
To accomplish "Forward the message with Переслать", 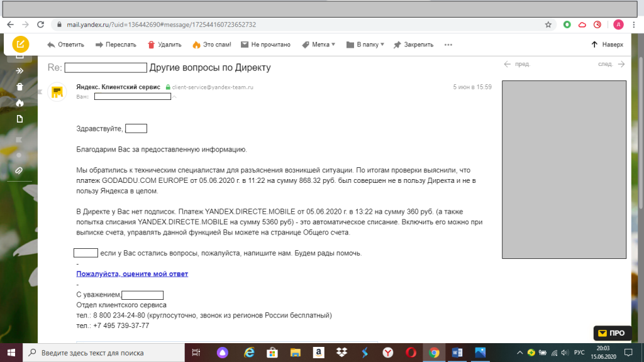I will (x=116, y=45).
